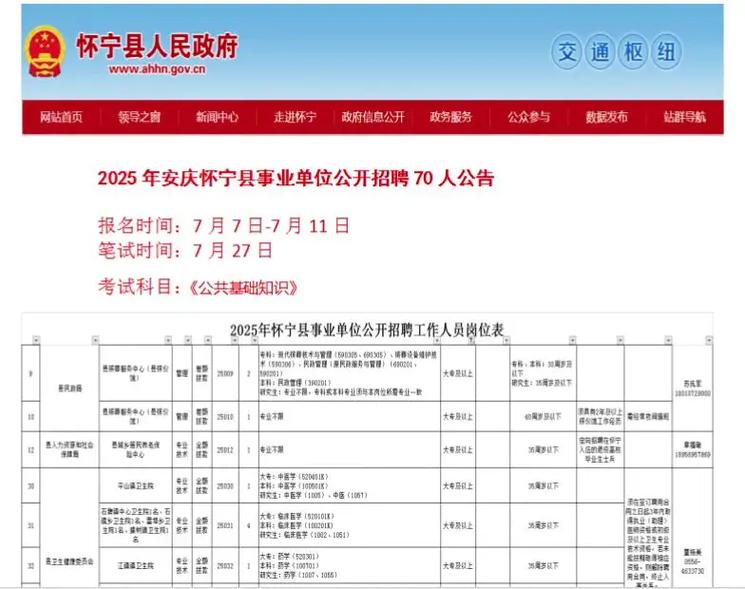Click the 江镇镇卫生院 cell in row 32

135,566
